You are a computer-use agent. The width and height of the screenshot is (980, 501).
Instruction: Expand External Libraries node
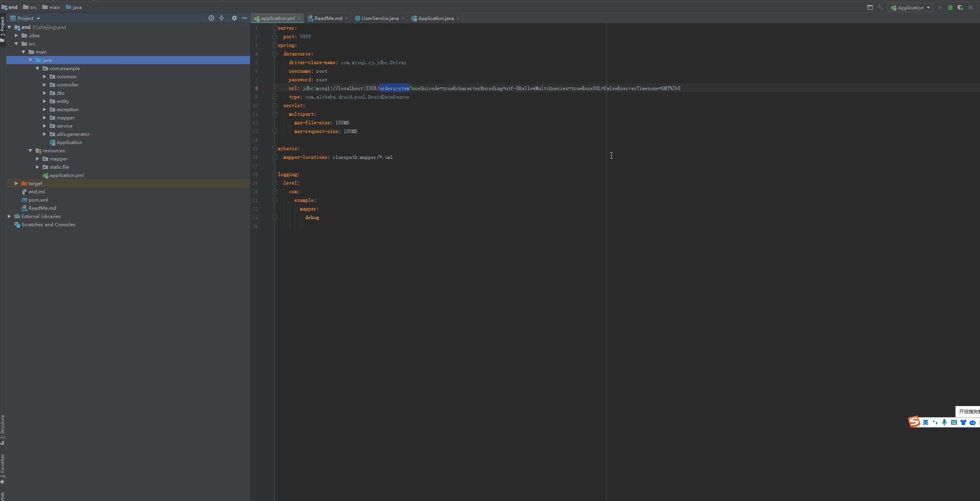click(9, 216)
